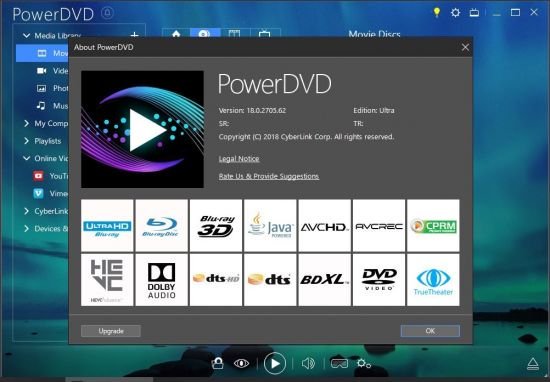Expand the Playlists node
Image resolution: width=550 pixels, height=382 pixels.
26,141
